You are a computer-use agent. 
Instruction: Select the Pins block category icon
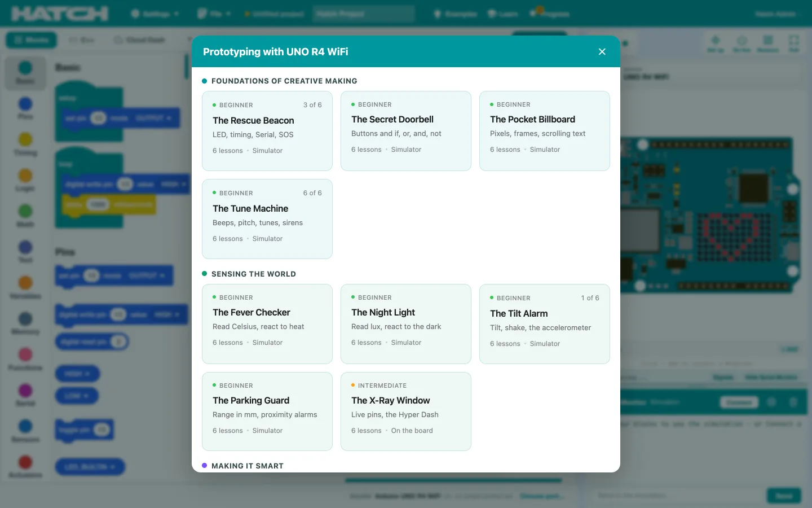(x=25, y=104)
